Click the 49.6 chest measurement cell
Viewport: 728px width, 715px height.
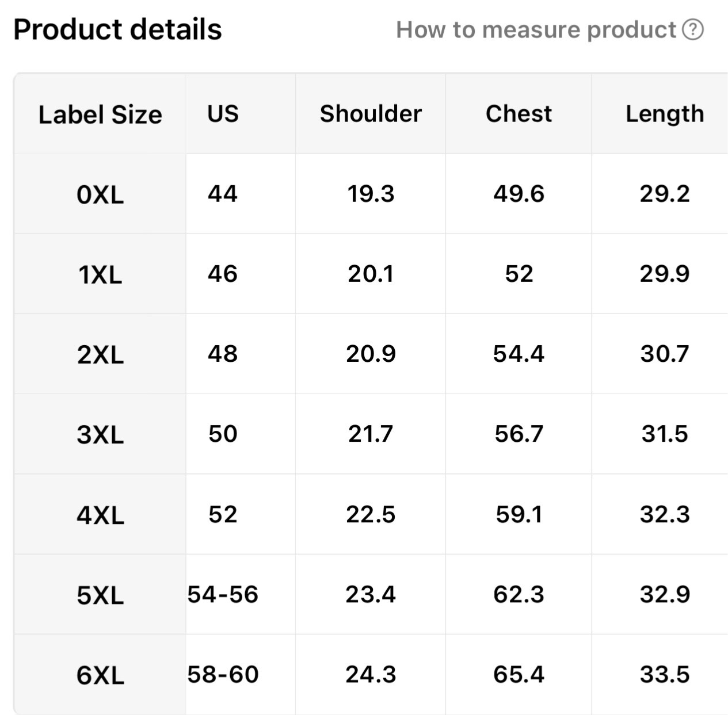click(x=519, y=194)
